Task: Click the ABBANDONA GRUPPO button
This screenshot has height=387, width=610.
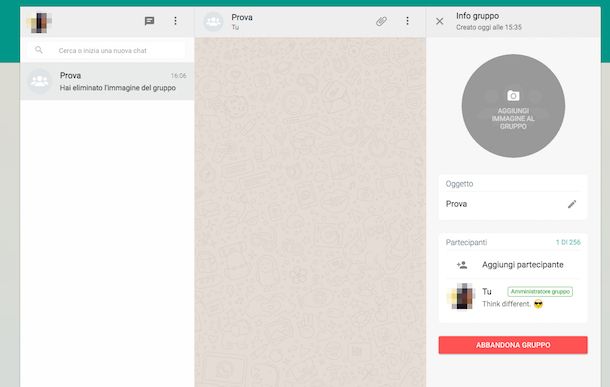Action: pos(513,345)
